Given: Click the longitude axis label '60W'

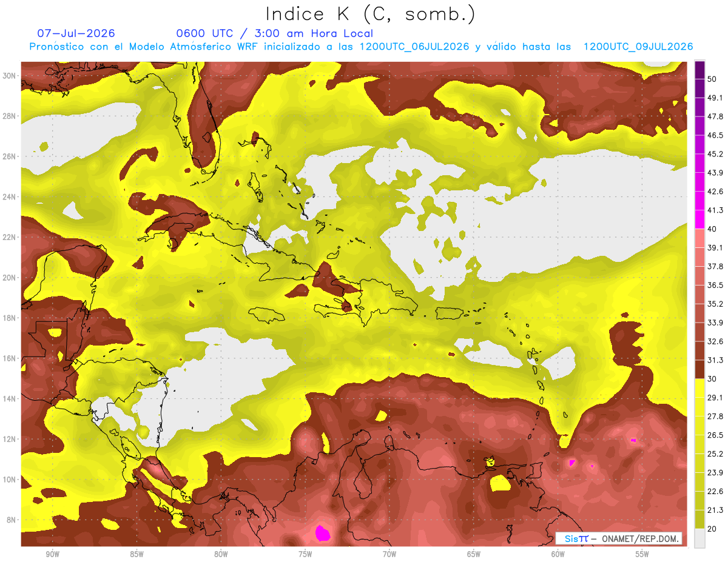Looking at the screenshot, I should point(558,554).
